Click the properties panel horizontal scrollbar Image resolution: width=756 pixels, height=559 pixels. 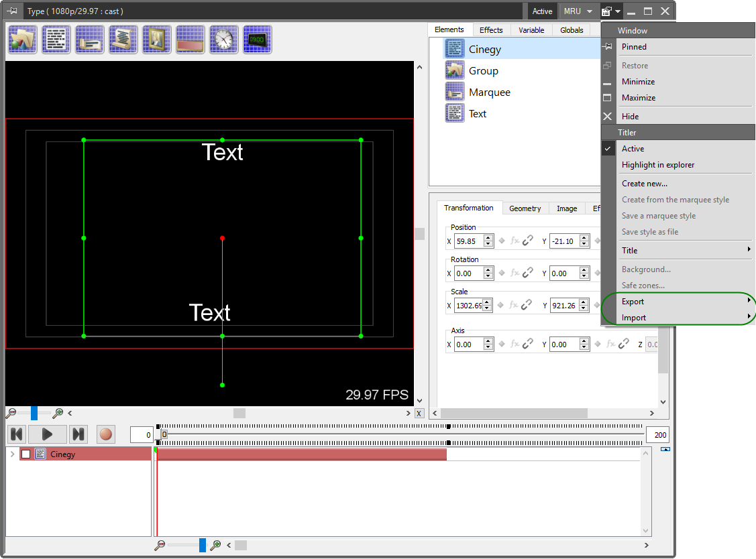[x=514, y=414]
